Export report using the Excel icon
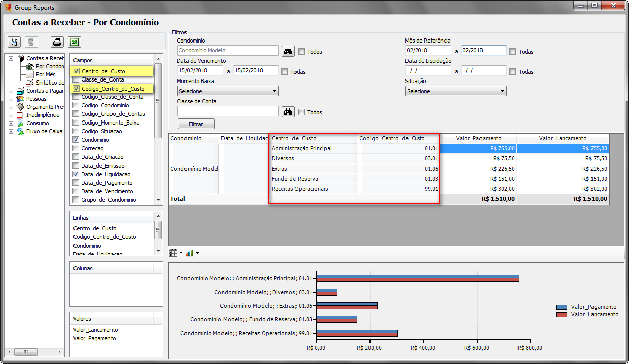Image resolution: width=629 pixels, height=364 pixels. point(75,42)
